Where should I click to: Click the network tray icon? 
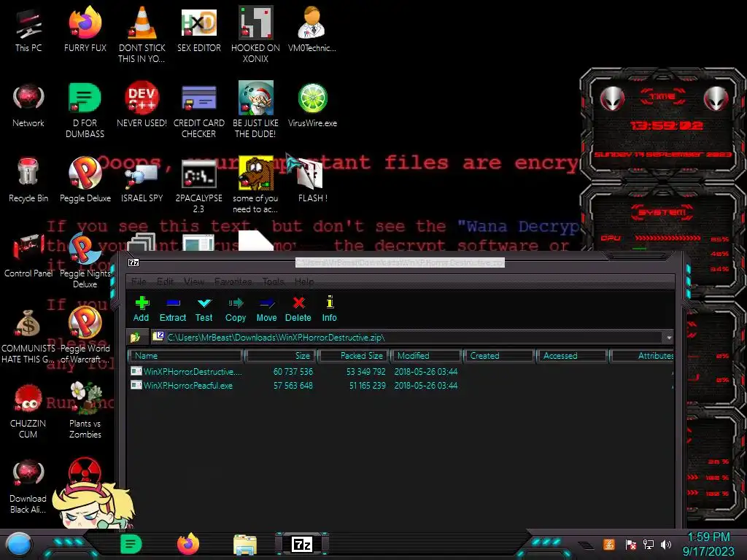pos(649,544)
